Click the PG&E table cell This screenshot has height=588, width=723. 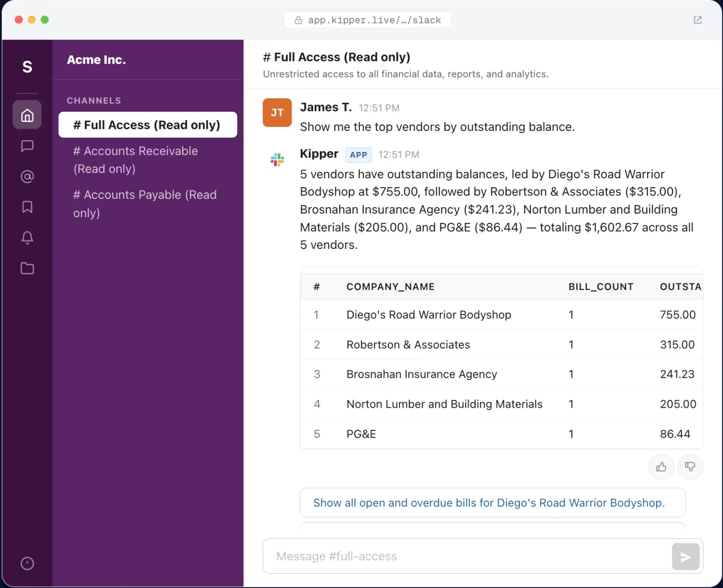pos(361,434)
